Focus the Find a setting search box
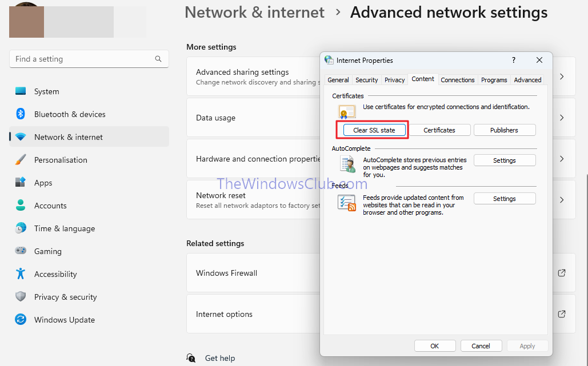Viewport: 588px width, 366px height. (x=89, y=59)
